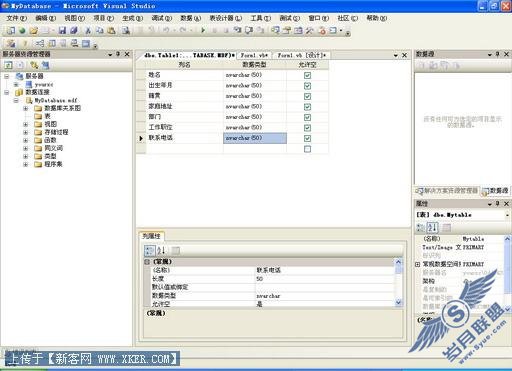Click the Cut scissors icon
Screen dimensions: 512x371
tap(88, 31)
